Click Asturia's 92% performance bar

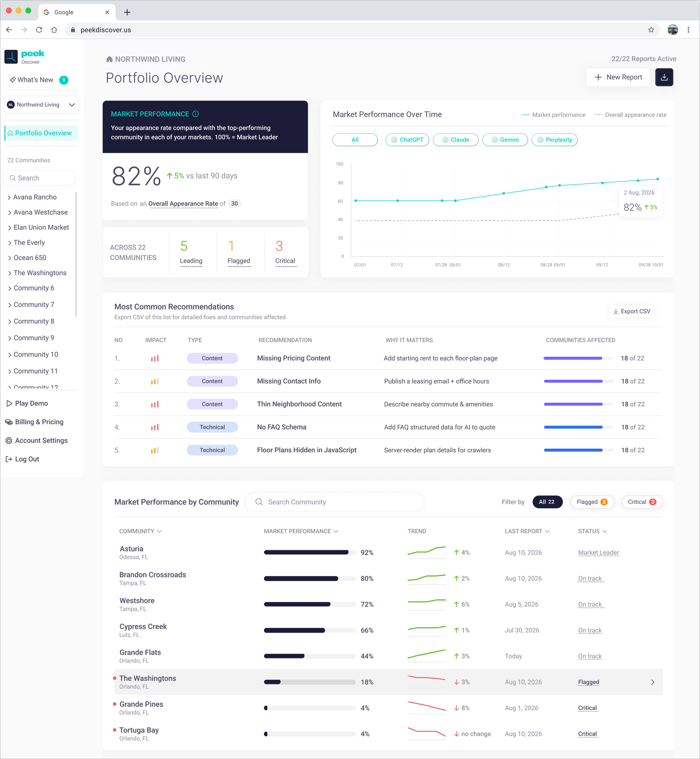(x=310, y=553)
